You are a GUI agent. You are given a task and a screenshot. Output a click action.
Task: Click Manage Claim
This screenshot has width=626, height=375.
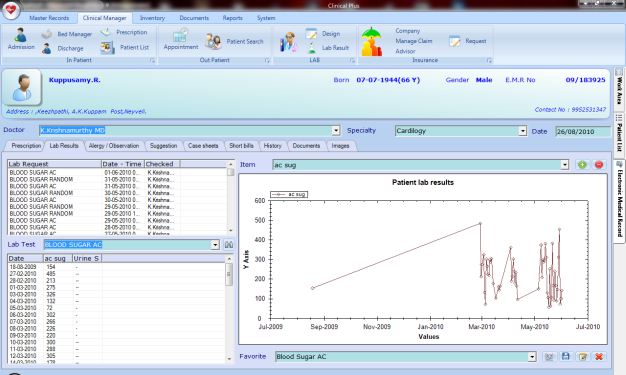click(414, 41)
